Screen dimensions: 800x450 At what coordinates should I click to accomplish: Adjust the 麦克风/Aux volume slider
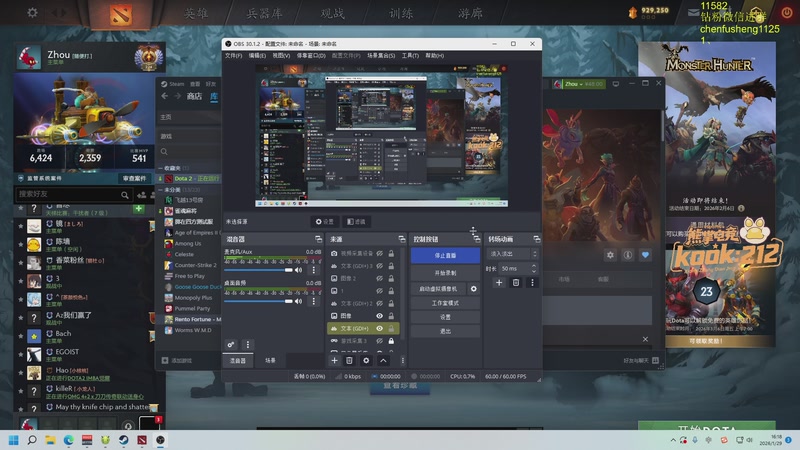pos(259,270)
